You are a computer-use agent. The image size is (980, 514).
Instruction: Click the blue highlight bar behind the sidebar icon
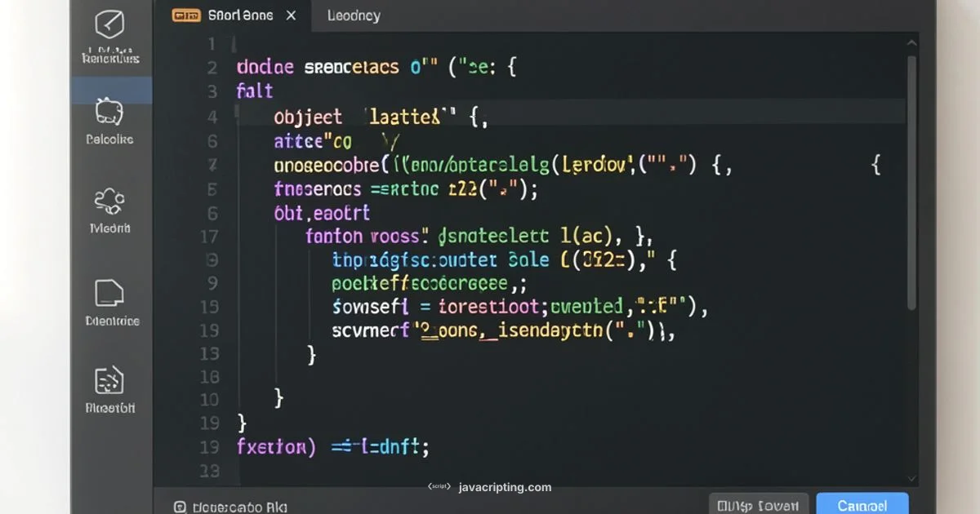[x=111, y=90]
